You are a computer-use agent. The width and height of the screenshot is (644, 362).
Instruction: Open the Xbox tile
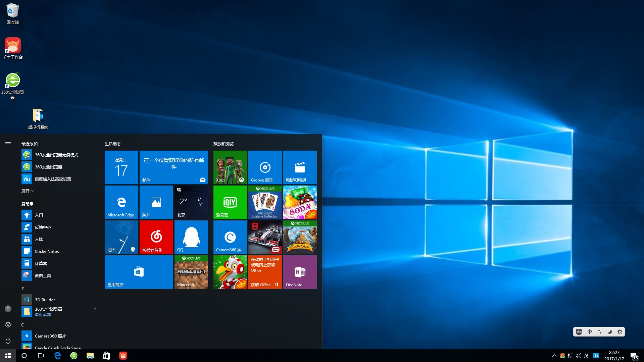[230, 167]
